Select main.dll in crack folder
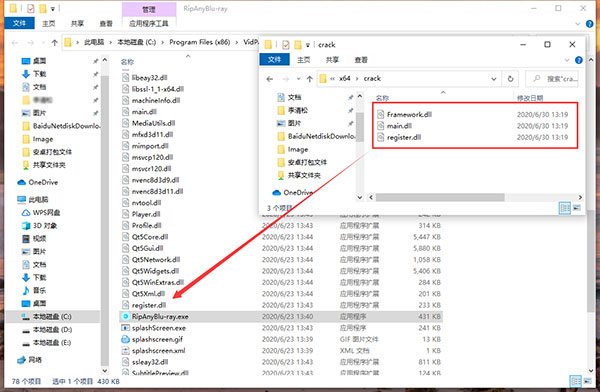The height and width of the screenshot is (392, 600). (399, 126)
